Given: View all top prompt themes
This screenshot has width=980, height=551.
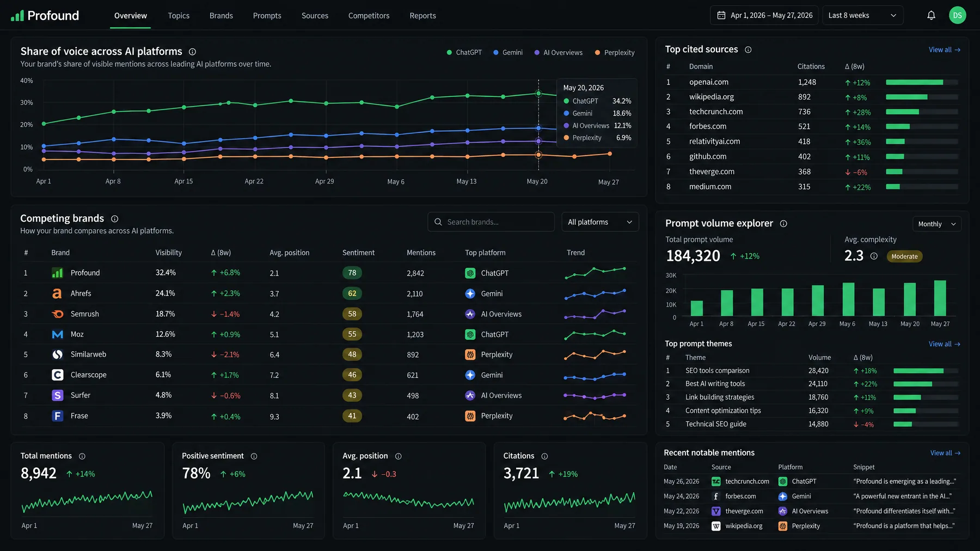Looking at the screenshot, I should click(x=945, y=344).
